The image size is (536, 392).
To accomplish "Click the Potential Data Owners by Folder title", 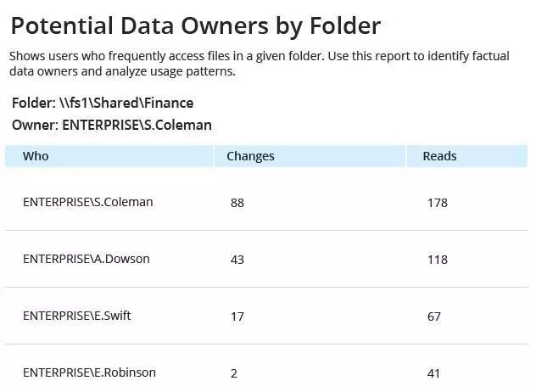I will (196, 26).
